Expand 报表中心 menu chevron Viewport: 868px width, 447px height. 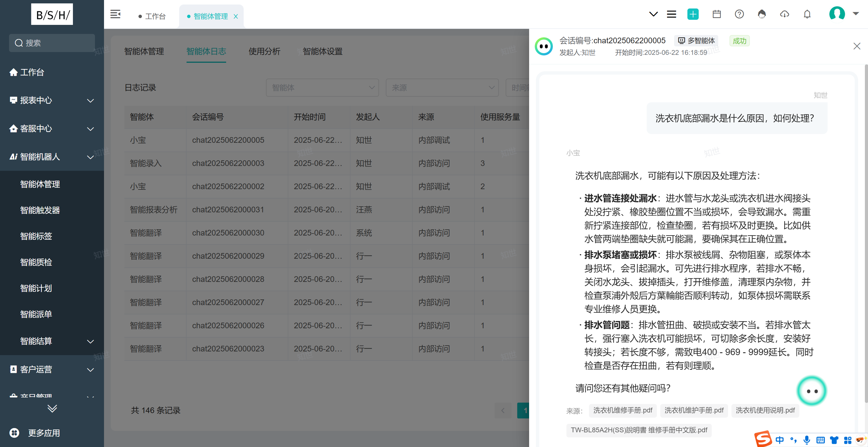90,100
